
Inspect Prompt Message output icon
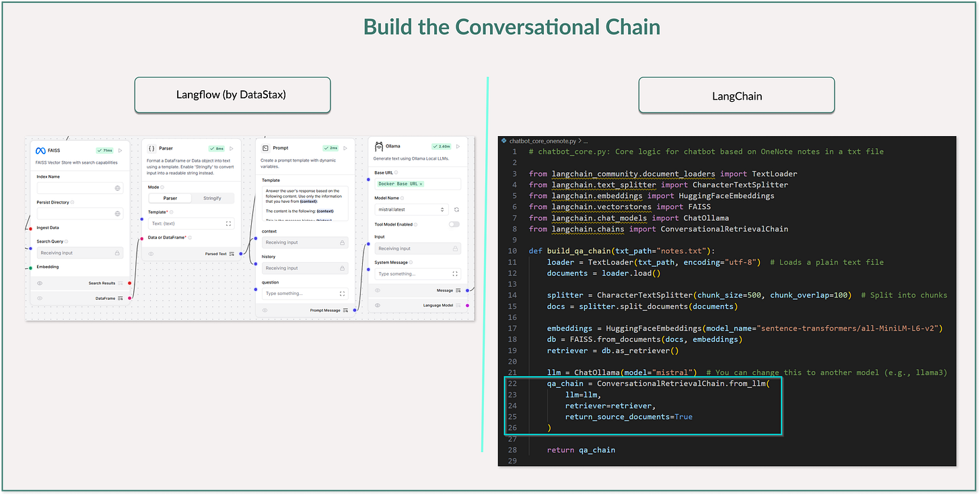point(345,310)
